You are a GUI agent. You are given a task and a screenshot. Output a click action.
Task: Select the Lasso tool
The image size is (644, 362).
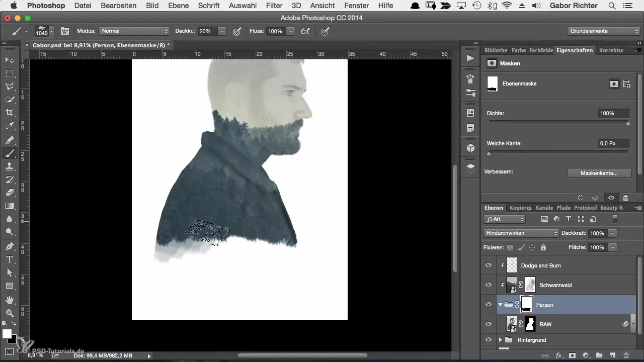pyautogui.click(x=9, y=86)
